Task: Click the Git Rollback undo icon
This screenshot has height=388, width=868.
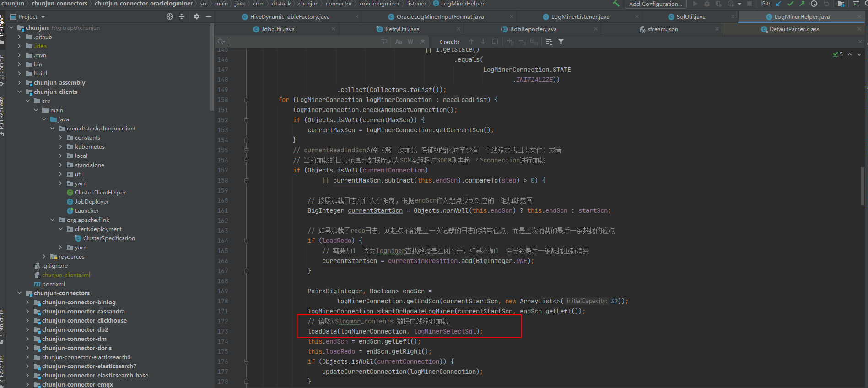Action: [826, 4]
